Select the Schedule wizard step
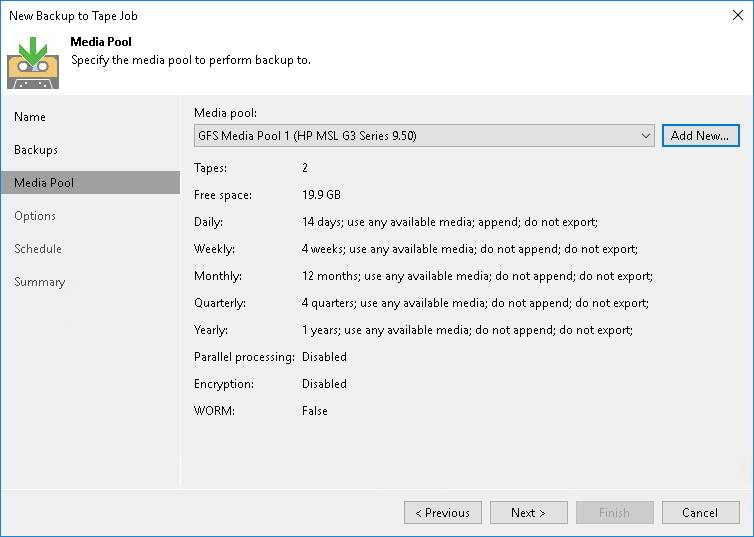The height and width of the screenshot is (537, 754). [x=38, y=249]
